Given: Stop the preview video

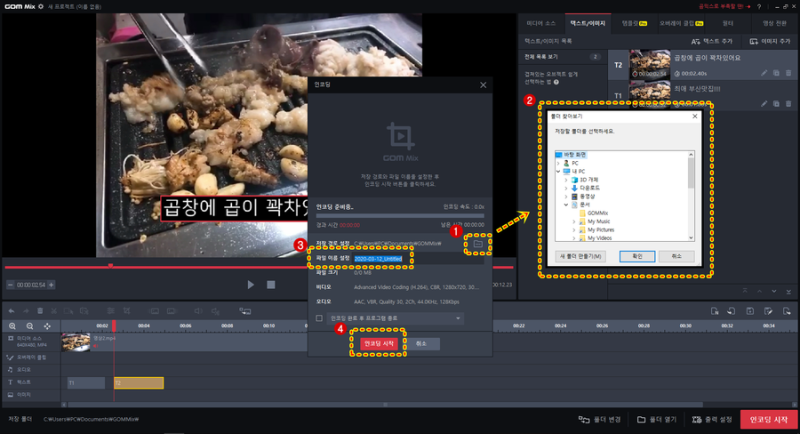Looking at the screenshot, I should pos(271,285).
